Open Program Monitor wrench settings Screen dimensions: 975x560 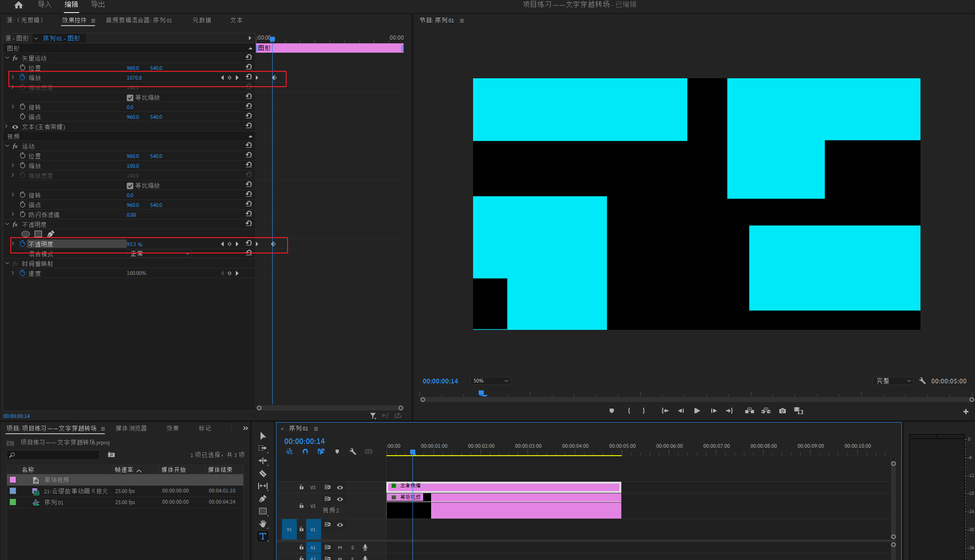pyautogui.click(x=922, y=381)
